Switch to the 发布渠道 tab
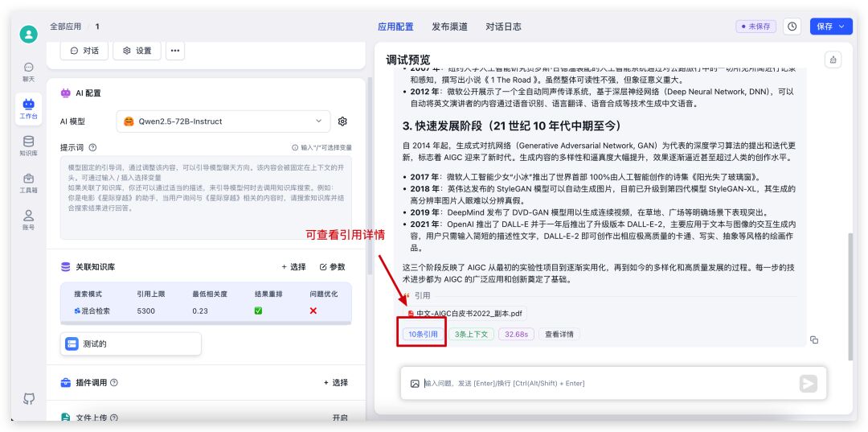 (x=449, y=27)
